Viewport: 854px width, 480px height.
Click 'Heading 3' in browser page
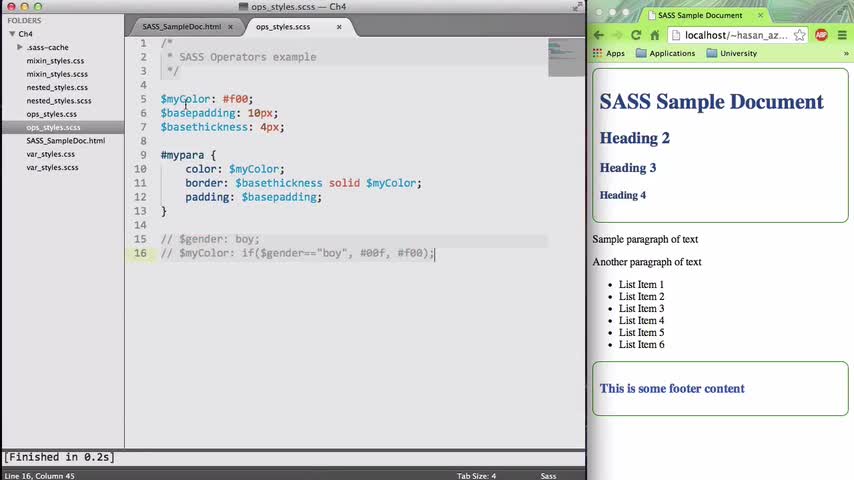click(627, 167)
